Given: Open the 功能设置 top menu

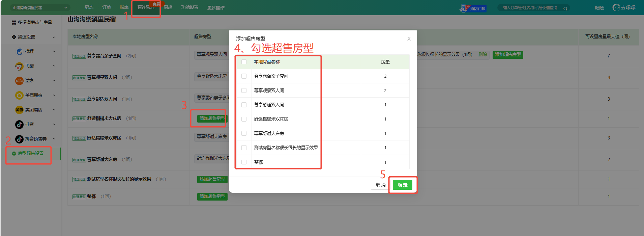Looking at the screenshot, I should point(190,7).
